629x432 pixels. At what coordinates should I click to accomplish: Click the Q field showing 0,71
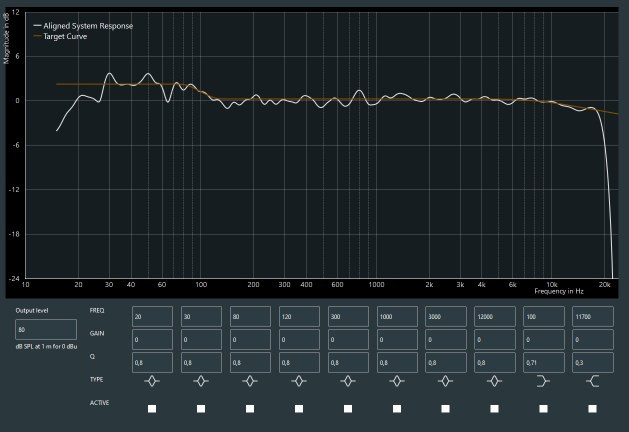pyautogui.click(x=543, y=362)
